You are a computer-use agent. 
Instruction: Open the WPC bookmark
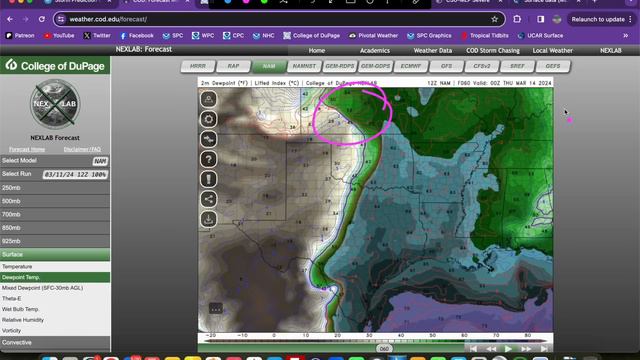(x=203, y=36)
